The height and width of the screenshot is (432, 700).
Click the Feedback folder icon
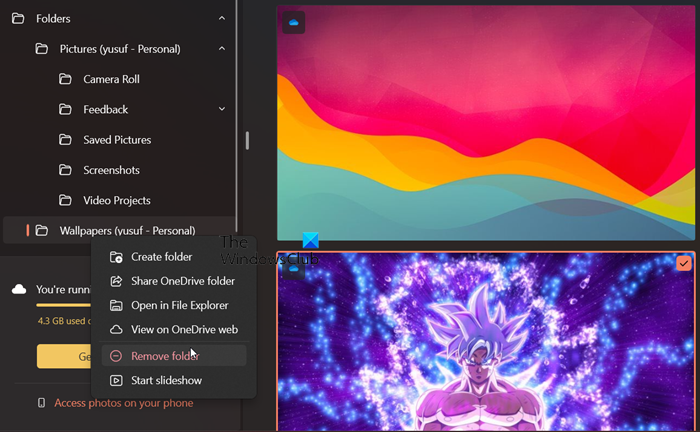65,109
